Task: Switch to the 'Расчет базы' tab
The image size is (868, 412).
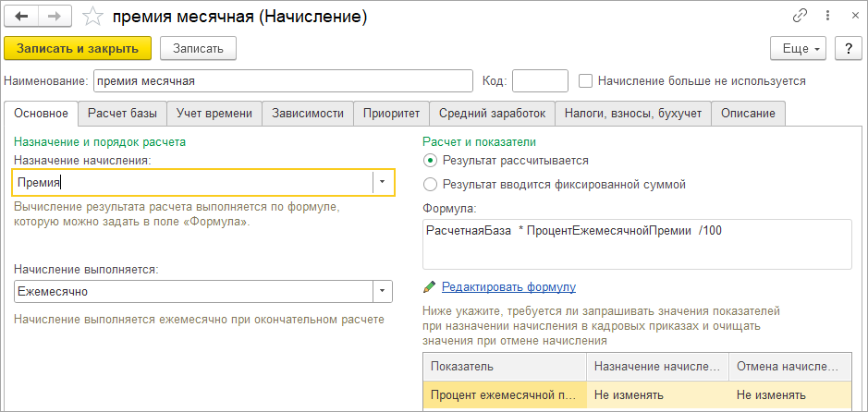Action: coord(122,114)
